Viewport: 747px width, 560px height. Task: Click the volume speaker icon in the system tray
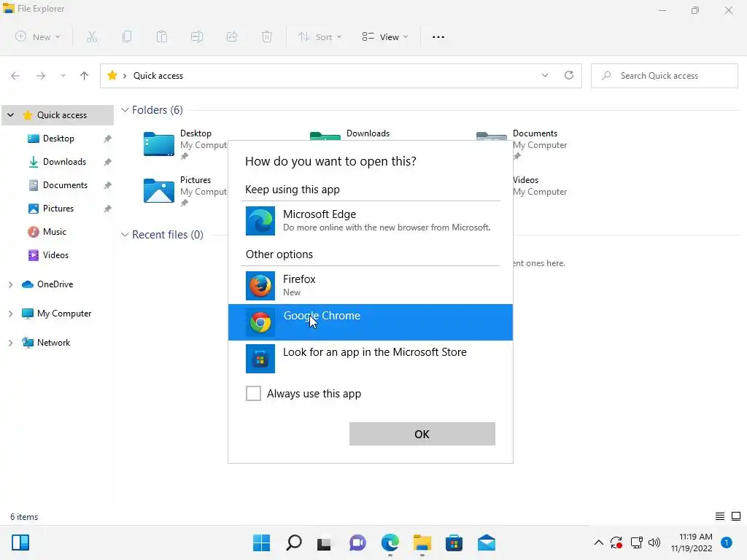pyautogui.click(x=654, y=542)
